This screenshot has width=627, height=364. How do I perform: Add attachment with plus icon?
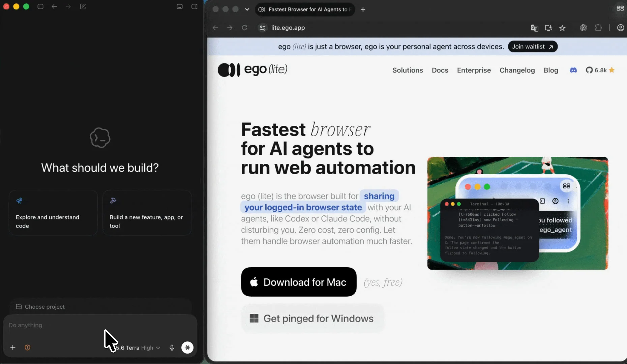pyautogui.click(x=13, y=347)
